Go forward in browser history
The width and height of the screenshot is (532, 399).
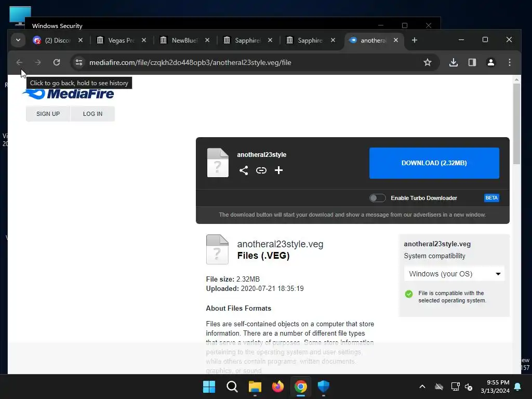pos(38,62)
